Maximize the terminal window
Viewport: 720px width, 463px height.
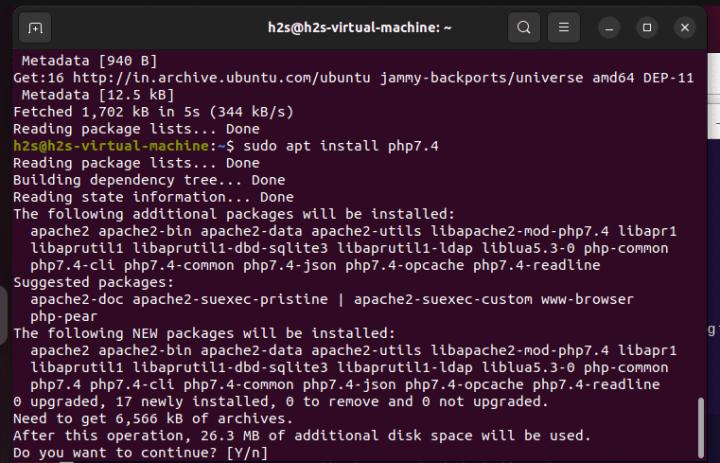(647, 27)
